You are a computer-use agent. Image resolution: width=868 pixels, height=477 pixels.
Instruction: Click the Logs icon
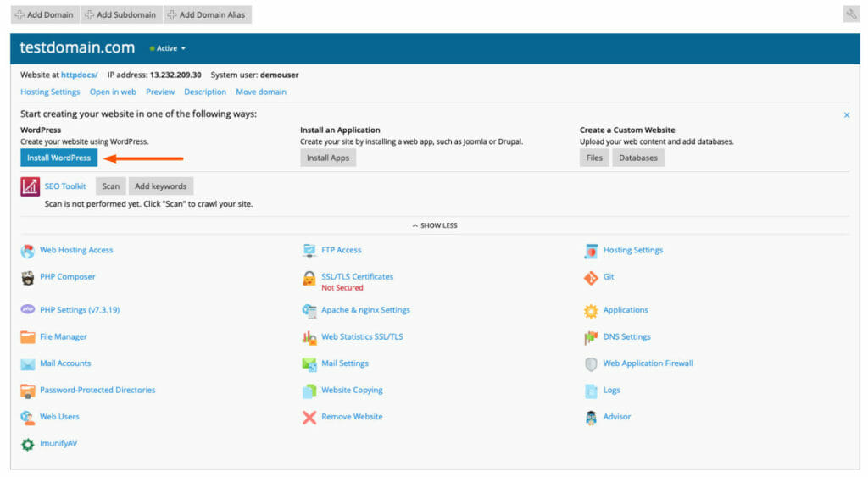click(x=591, y=391)
